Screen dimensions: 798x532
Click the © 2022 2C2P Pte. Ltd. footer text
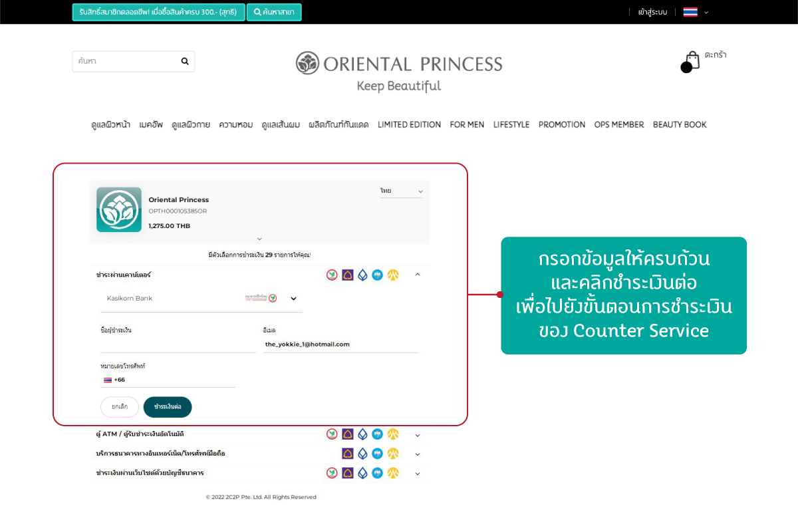click(261, 497)
